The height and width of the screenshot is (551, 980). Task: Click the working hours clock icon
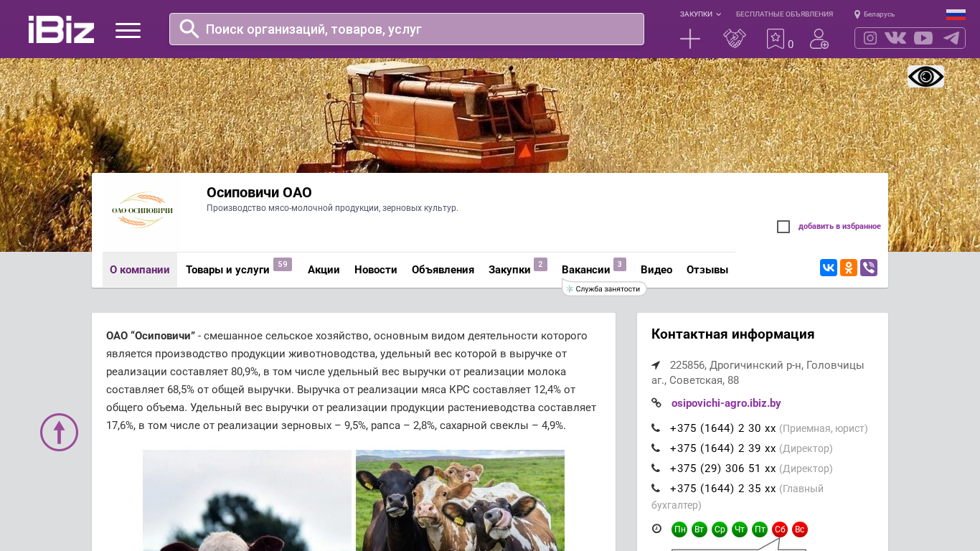pyautogui.click(x=656, y=529)
